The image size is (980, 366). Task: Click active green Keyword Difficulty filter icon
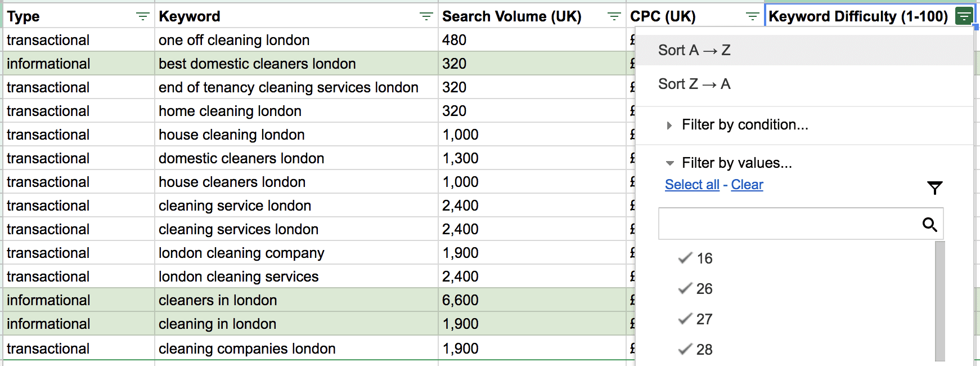coord(964,16)
